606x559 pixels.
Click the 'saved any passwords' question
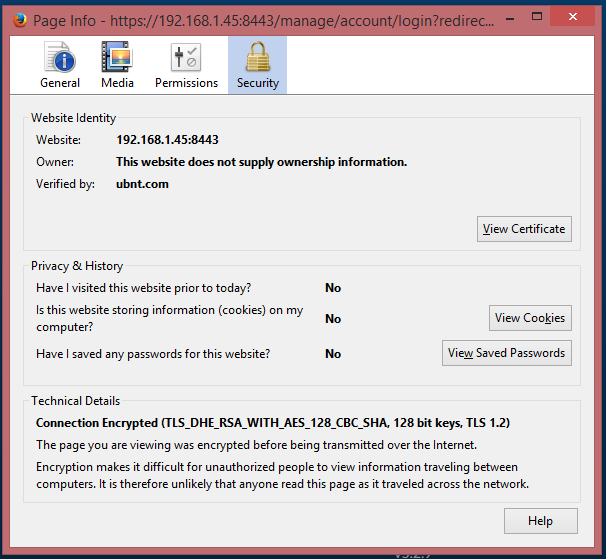tap(153, 354)
